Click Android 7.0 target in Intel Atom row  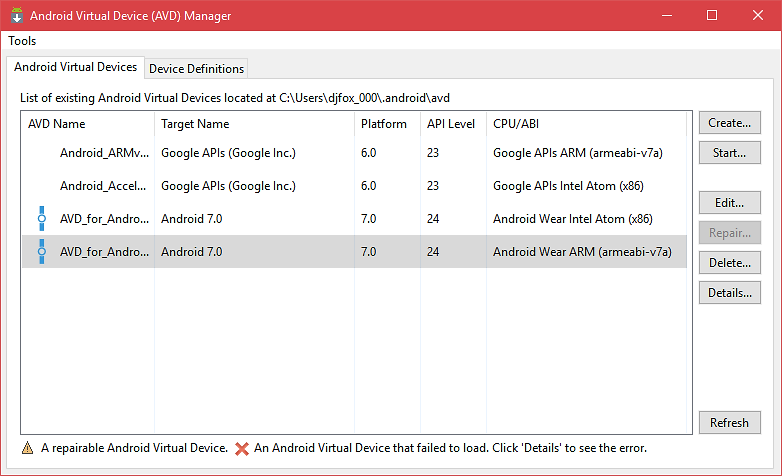[192, 219]
